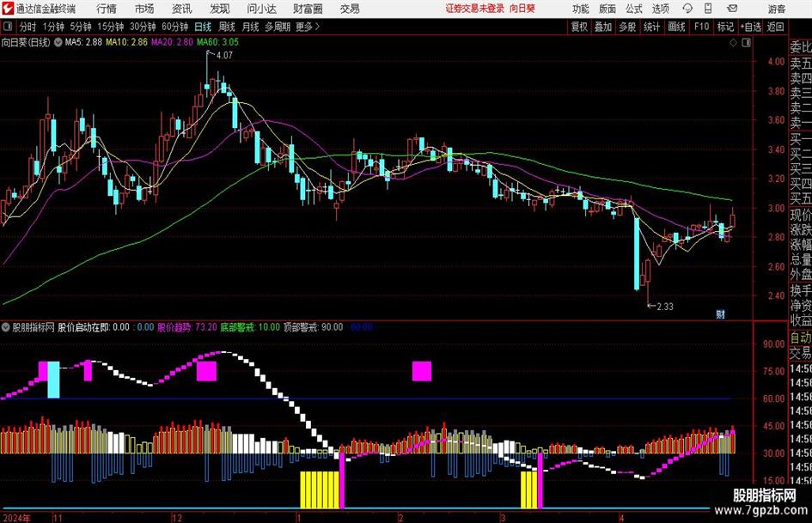Expand the 向日葵(日线) indicator dropdown arrow
This screenshot has height=523, width=812.
[x=58, y=42]
